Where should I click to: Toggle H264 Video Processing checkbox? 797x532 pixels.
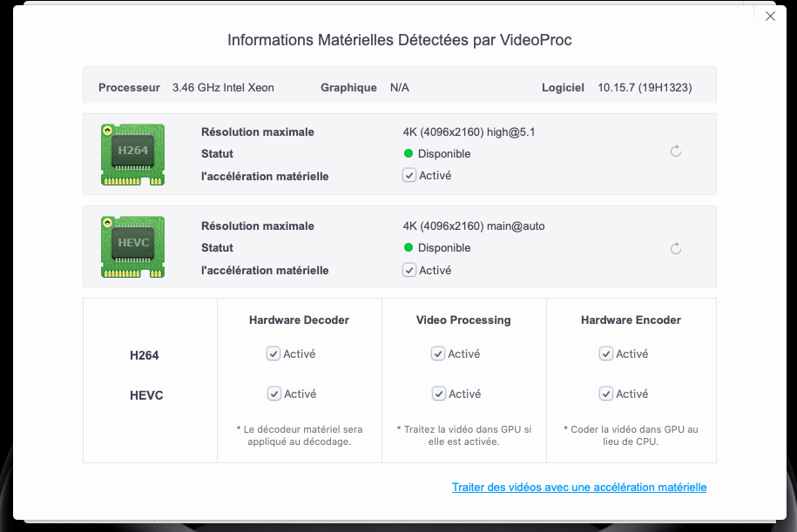(x=438, y=354)
